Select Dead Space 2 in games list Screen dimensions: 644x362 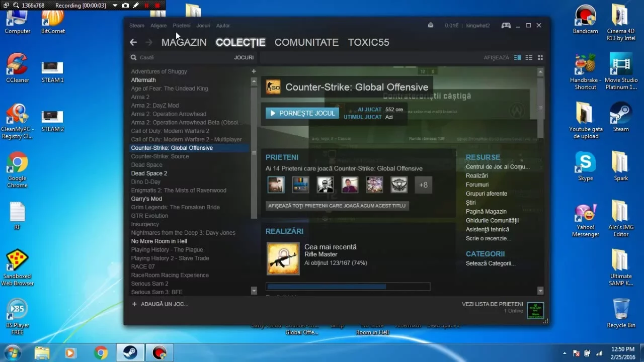[149, 173]
